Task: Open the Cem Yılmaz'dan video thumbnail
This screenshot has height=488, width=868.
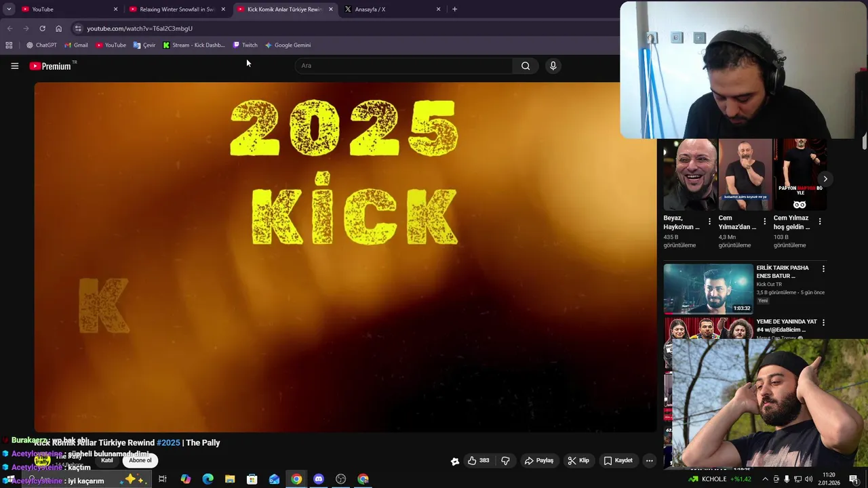Action: click(745, 175)
